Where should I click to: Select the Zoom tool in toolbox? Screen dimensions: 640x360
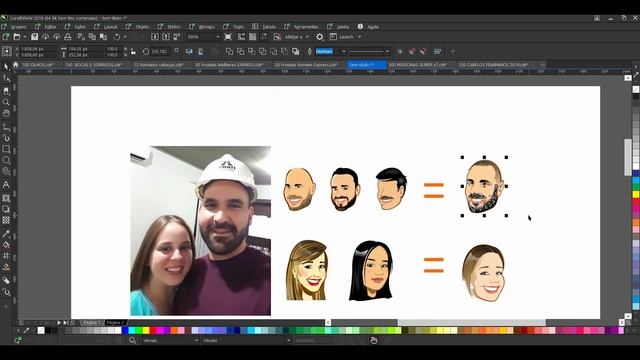pos(6,102)
